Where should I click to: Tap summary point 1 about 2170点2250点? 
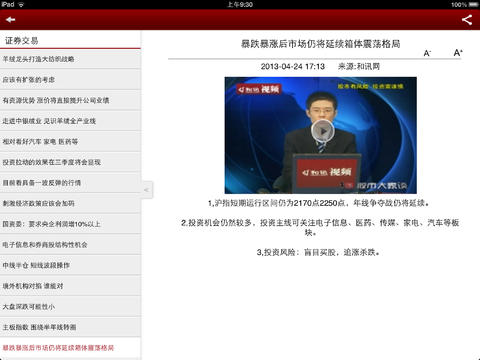tap(319, 203)
